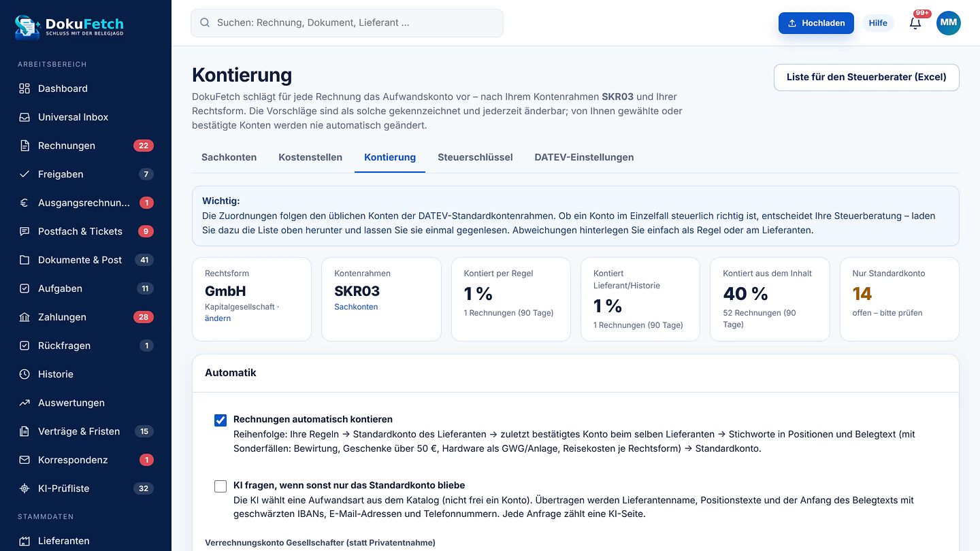The image size is (980, 551).
Task: Click the 'Automatik' section heading
Action: tap(231, 373)
